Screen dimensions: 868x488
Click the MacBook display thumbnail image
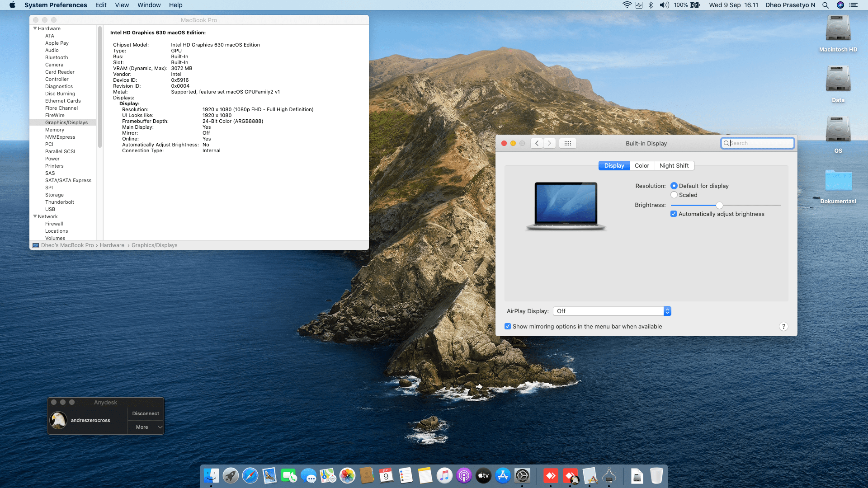point(566,206)
